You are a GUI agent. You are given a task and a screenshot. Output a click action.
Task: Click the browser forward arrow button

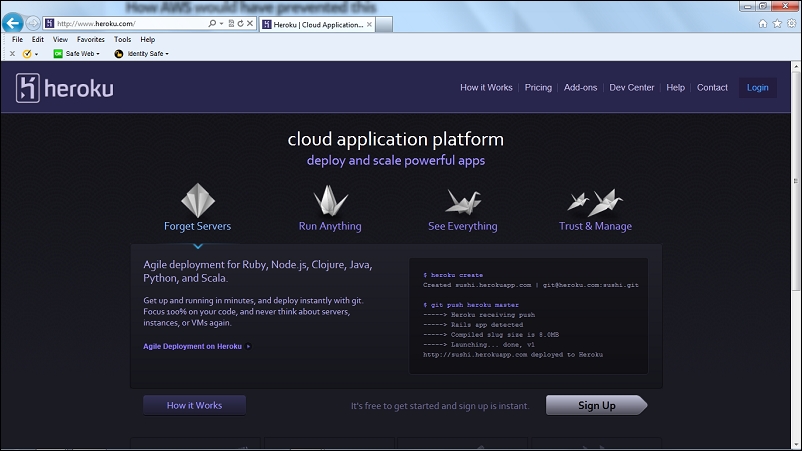33,23
